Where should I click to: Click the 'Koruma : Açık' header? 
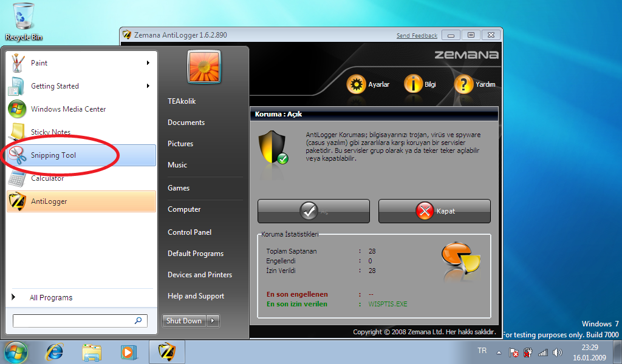tap(278, 114)
